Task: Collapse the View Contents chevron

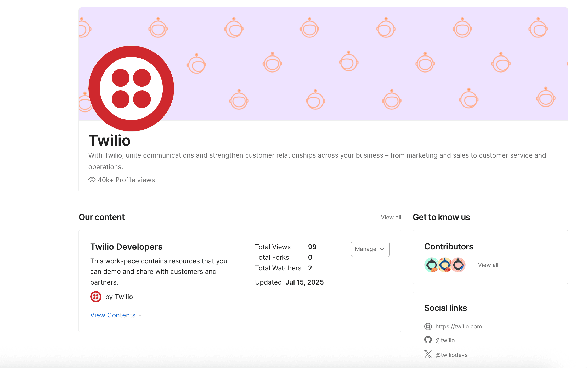Action: pos(140,315)
